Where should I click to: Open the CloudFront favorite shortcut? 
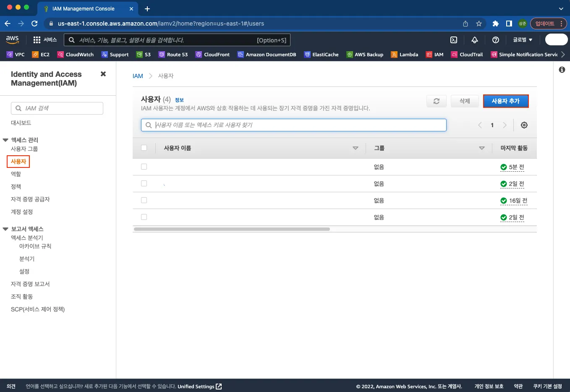pyautogui.click(x=213, y=55)
